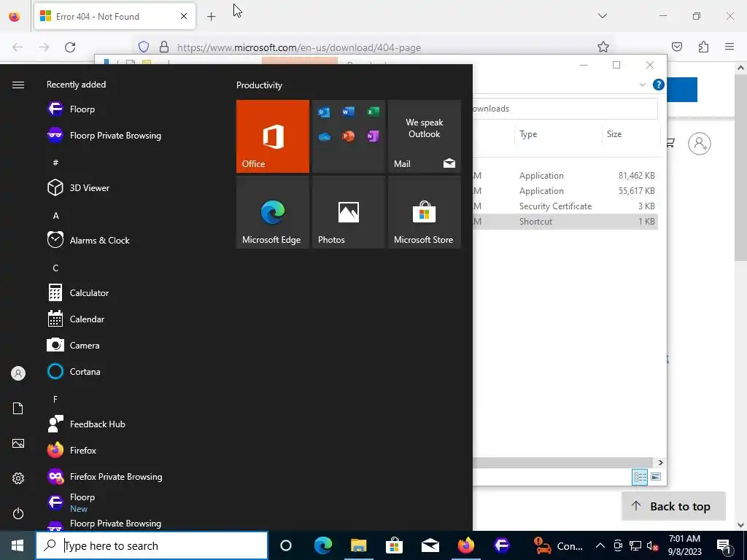Open Microsoft Store from the taskbar
The image size is (747, 560).
[x=394, y=545]
